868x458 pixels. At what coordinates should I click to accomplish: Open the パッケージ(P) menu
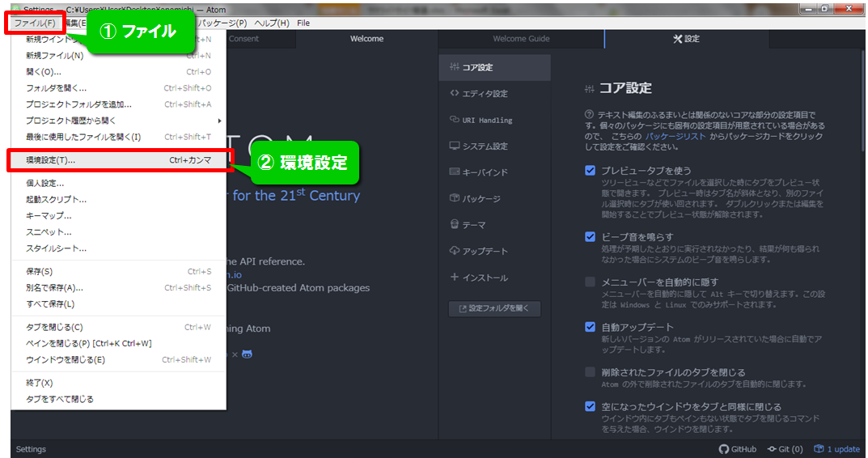(222, 23)
